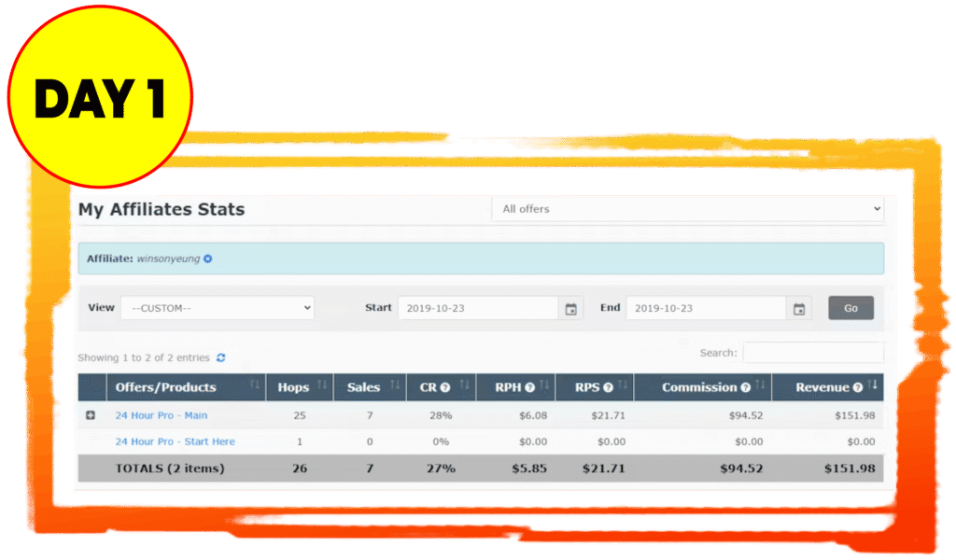956x560 pixels.
Task: Click the remove affiliate filter icon beside winsonyeung
Action: click(x=208, y=259)
